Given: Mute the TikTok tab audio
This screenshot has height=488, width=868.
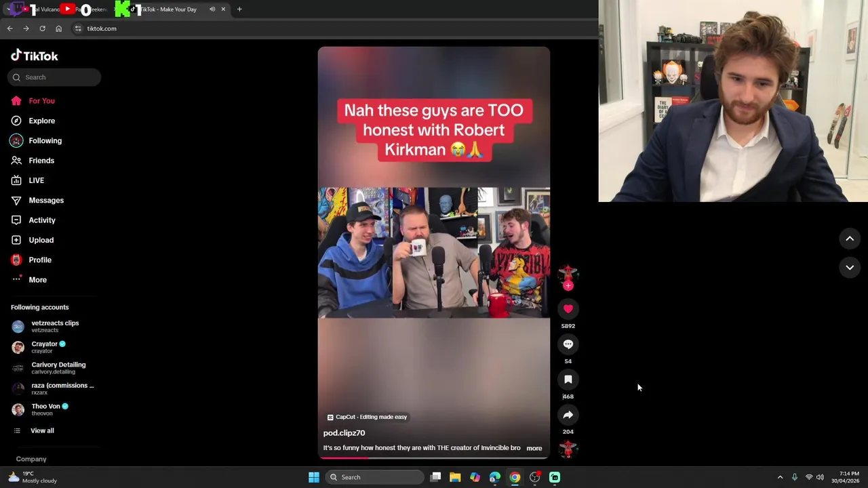Looking at the screenshot, I should coord(212,9).
